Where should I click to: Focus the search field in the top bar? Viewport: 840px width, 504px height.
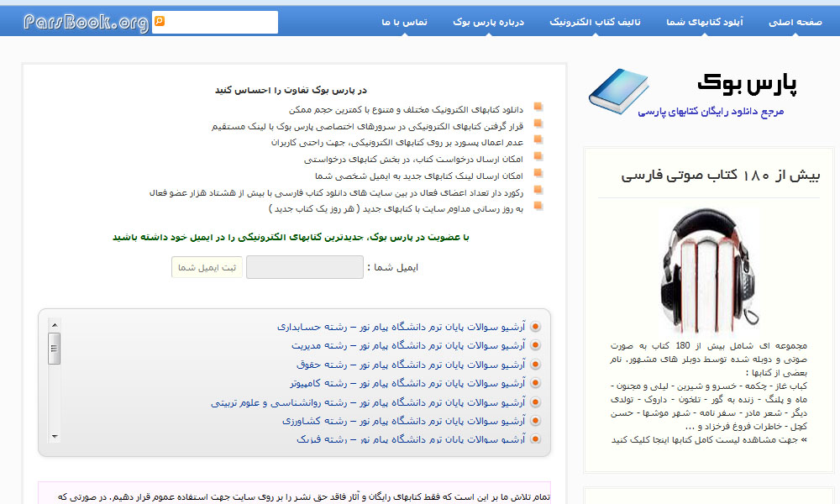click(x=215, y=22)
